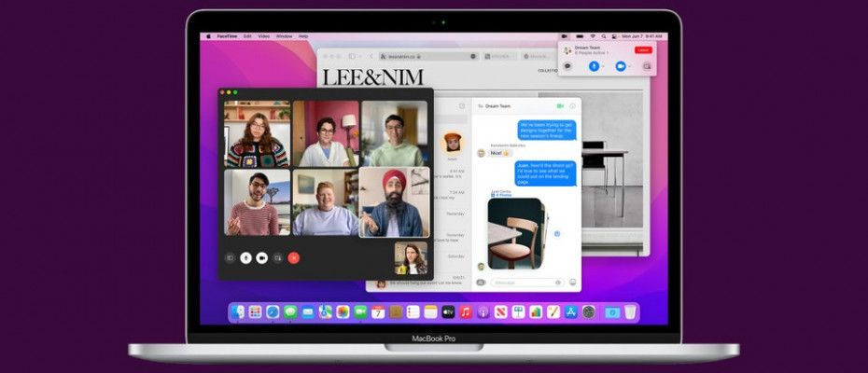868x373 pixels.
Task: Open Safari in the Dock
Action: coord(273,311)
